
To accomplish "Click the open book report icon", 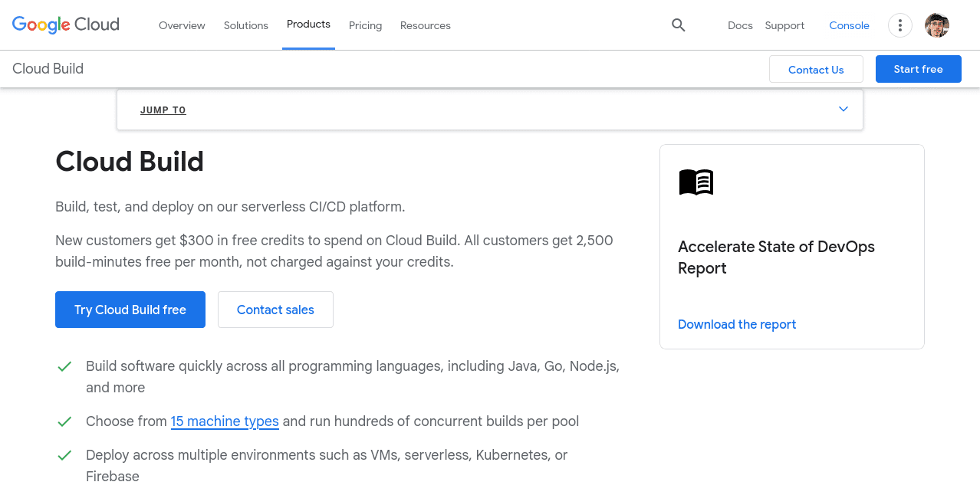I will [x=696, y=182].
